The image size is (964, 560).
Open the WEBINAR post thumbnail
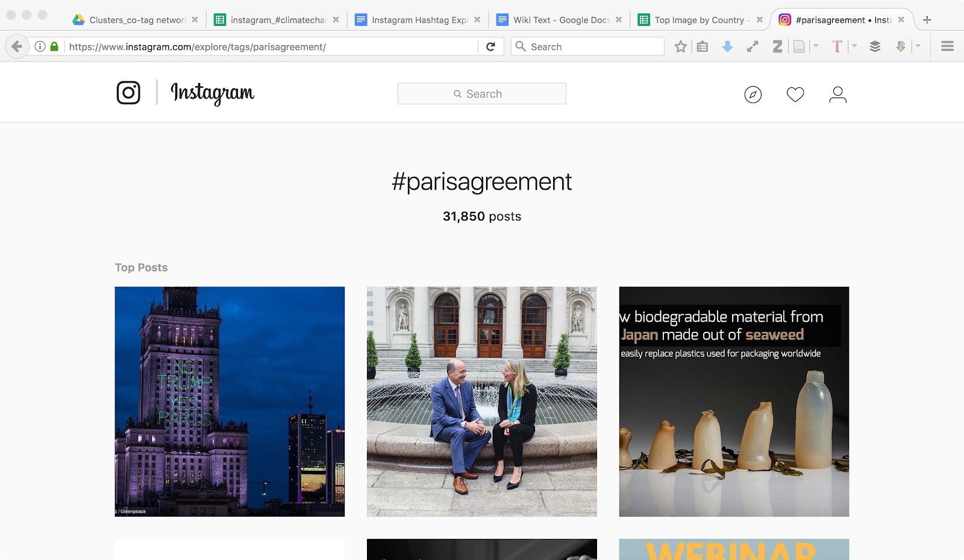click(734, 549)
